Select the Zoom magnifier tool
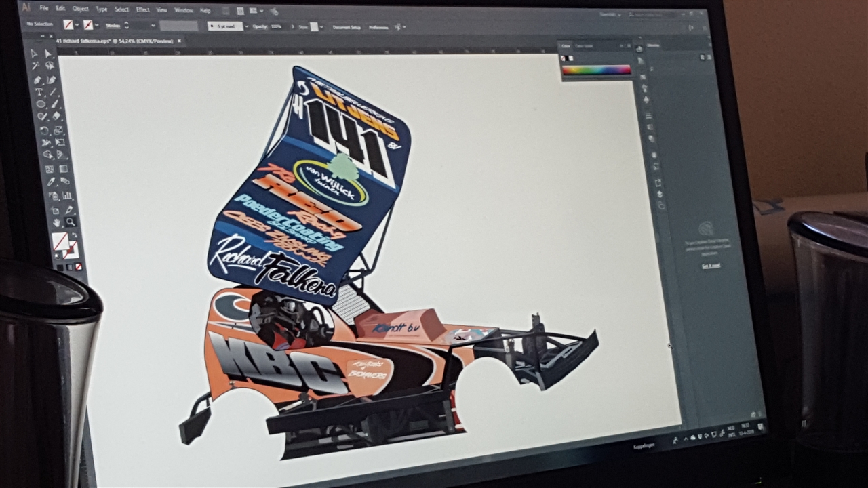 point(71,221)
